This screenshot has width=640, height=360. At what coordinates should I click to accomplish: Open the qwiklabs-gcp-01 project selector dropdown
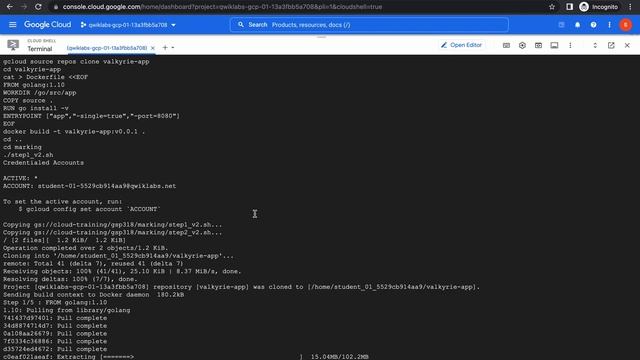[x=128, y=25]
